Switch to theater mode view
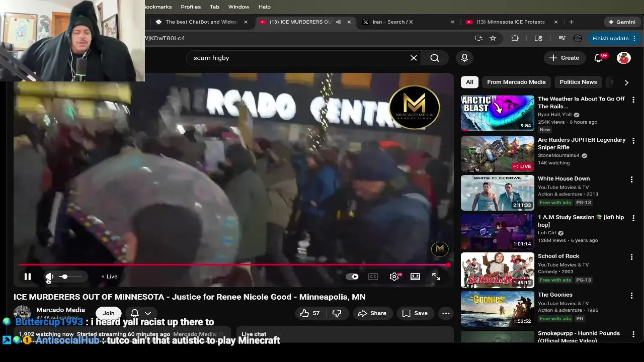 415,277
